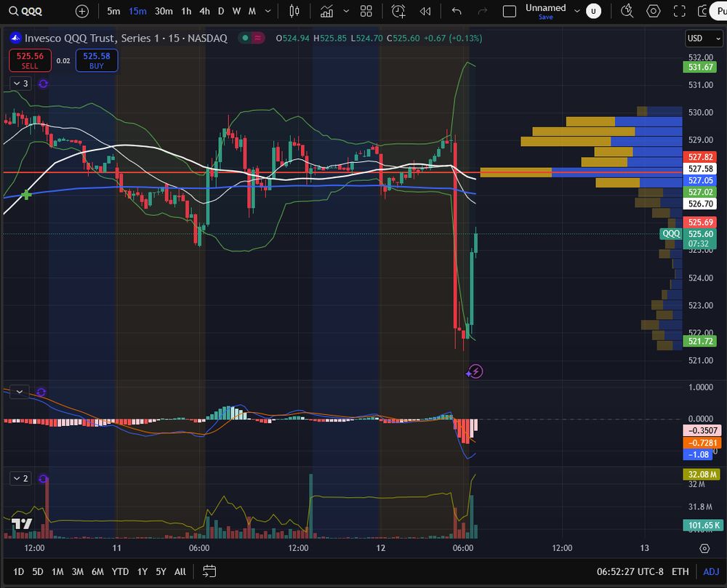Add symbol to compare with plus icon

[82, 11]
